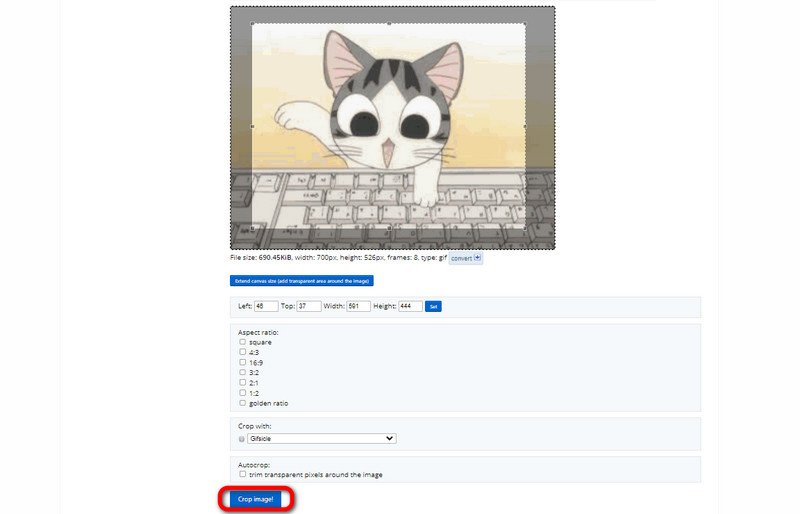This screenshot has height=514, width=800.
Task: Click the Set button for crop dimensions
Action: (x=433, y=306)
